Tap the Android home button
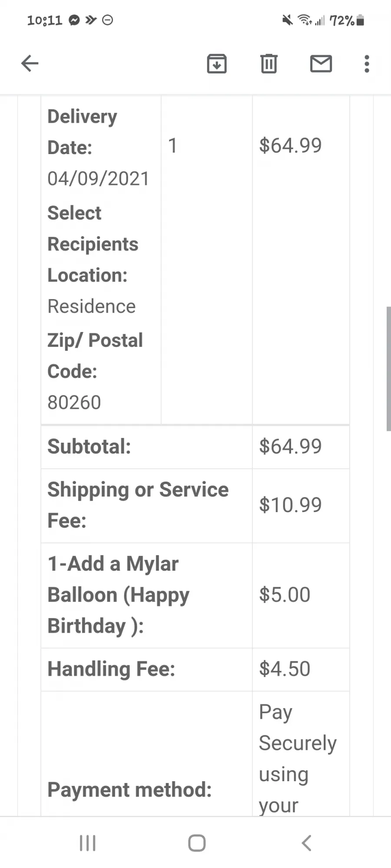This screenshot has width=391, height=868. point(197,843)
